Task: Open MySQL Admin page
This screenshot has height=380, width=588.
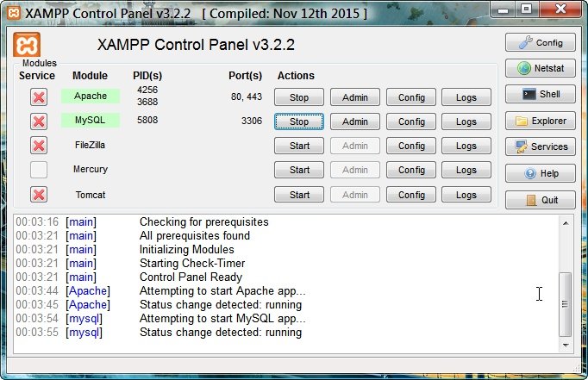Action: point(354,121)
